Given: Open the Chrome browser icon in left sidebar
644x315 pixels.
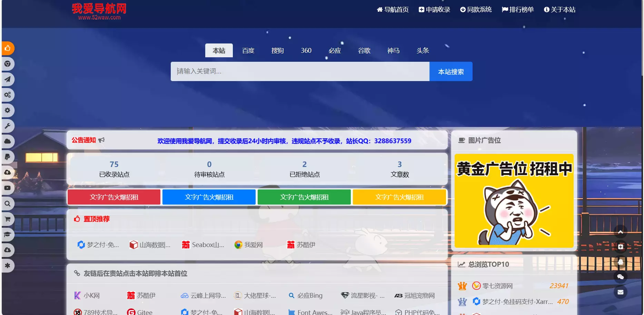Looking at the screenshot, I should click(8, 64).
